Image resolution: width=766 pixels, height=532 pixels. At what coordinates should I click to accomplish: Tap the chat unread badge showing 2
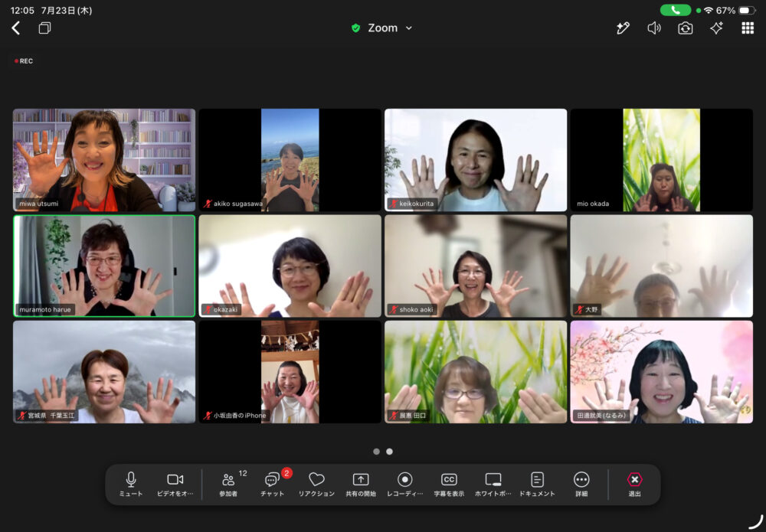[286, 472]
